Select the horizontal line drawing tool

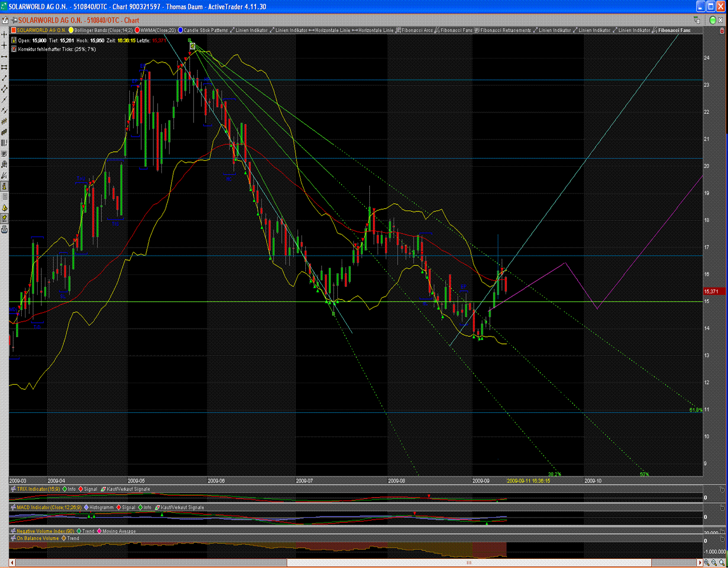pyautogui.click(x=4, y=56)
